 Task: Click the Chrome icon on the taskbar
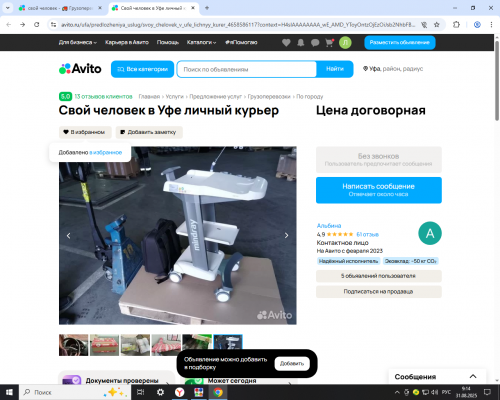tap(218, 392)
